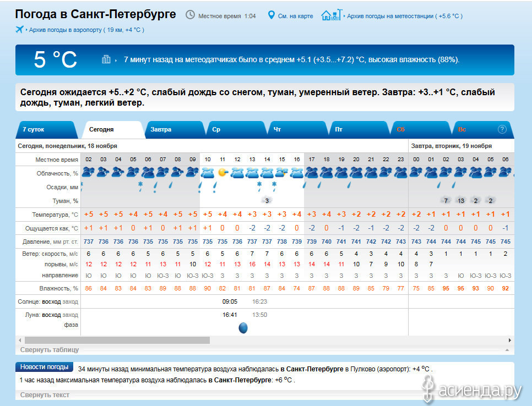532x406 pixels.
Task: Click the horizontal scrollbar thumb
Action: [117, 340]
